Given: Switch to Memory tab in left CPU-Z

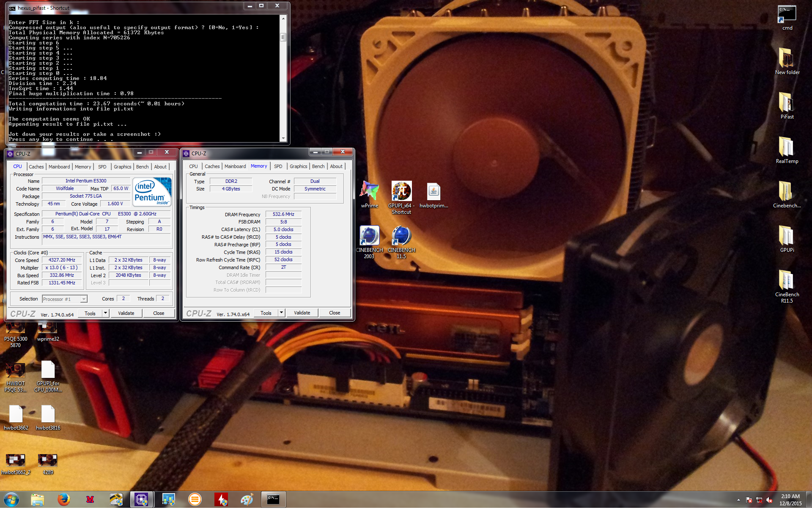Looking at the screenshot, I should tap(83, 167).
